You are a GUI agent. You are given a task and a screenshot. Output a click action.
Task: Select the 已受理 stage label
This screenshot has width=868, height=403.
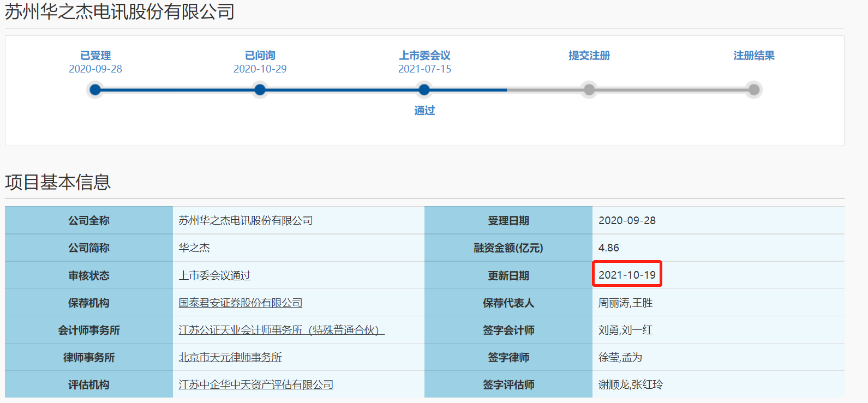pyautogui.click(x=95, y=56)
